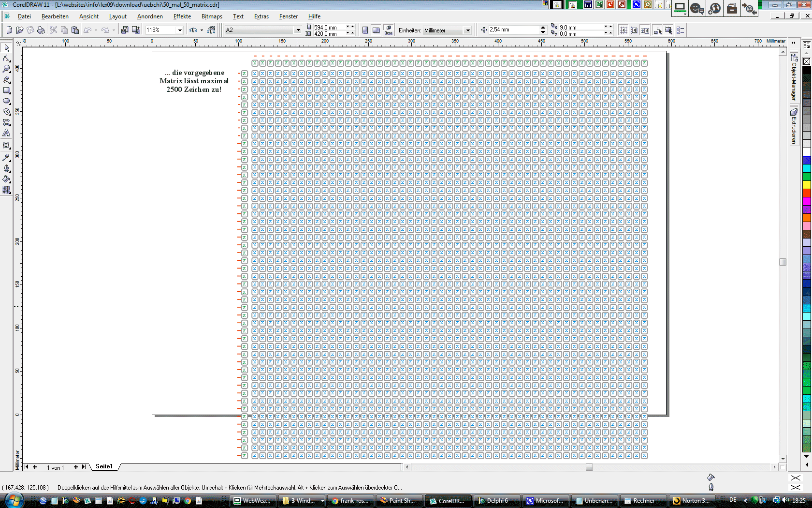This screenshot has height=508, width=812.
Task: Select the Interactive Mesh Fill tool
Action: pyautogui.click(x=7, y=190)
